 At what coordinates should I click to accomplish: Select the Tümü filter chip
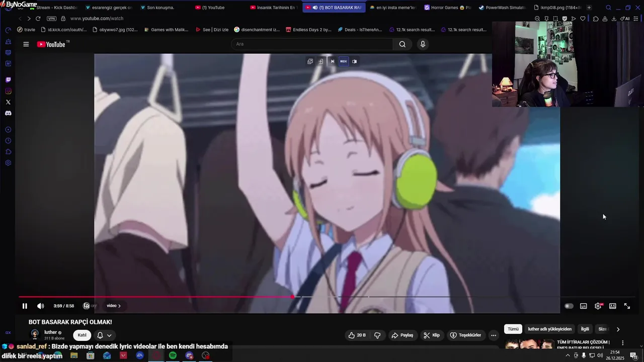(513, 329)
